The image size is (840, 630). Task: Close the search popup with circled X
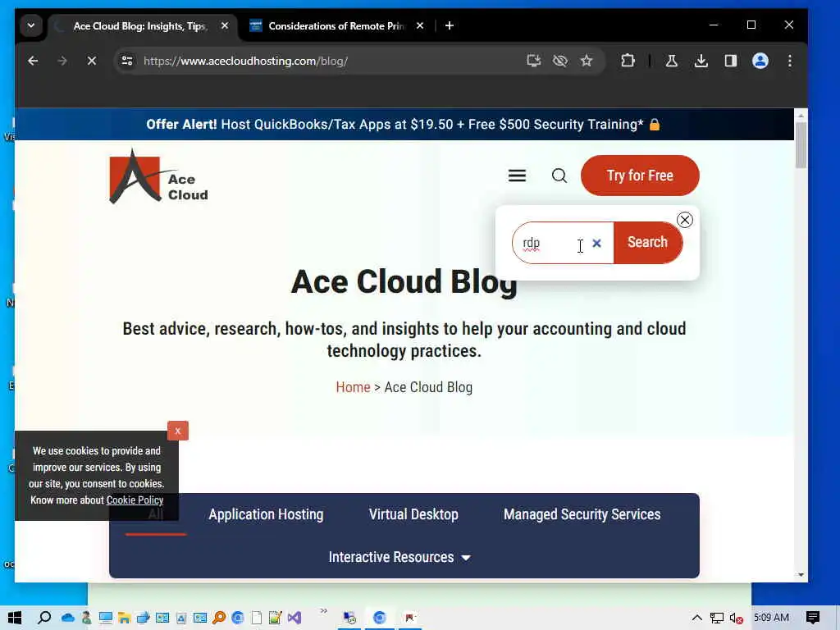(x=685, y=220)
